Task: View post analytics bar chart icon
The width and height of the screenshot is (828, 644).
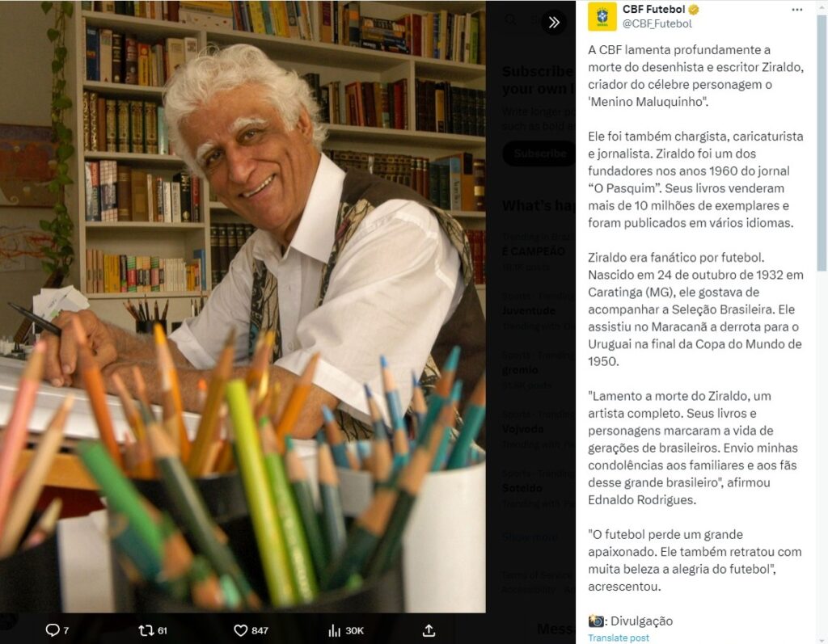Action: coord(334,630)
